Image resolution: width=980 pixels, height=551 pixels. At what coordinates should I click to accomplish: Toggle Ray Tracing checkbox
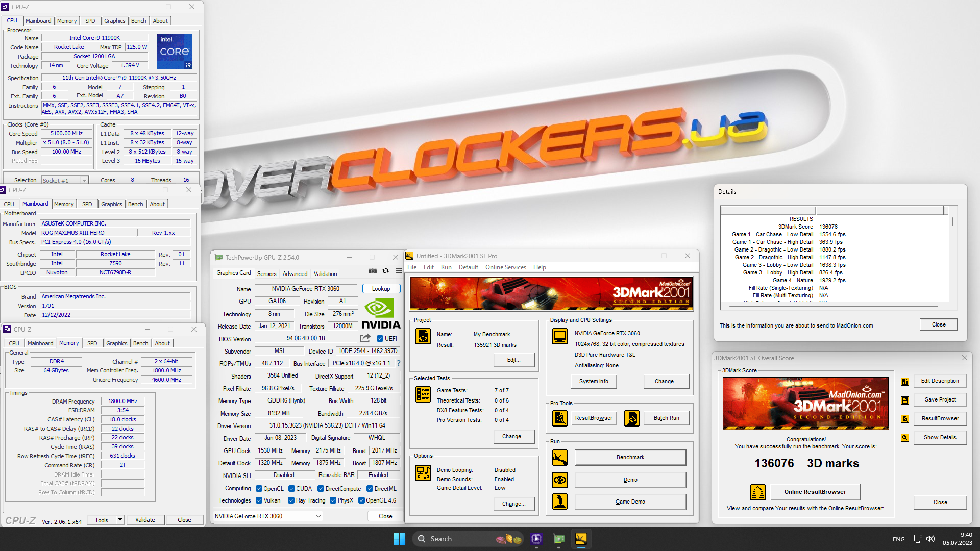[291, 500]
